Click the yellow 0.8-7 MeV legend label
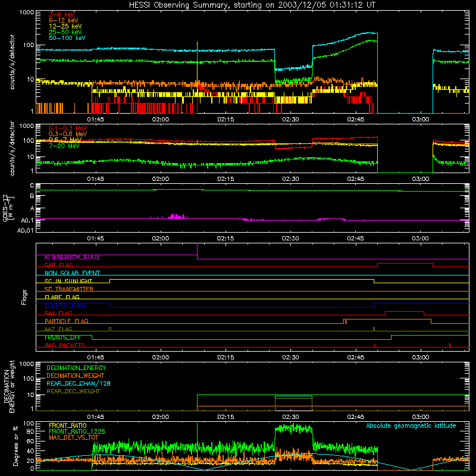Viewport: 476px width, 476px height. tap(65, 140)
